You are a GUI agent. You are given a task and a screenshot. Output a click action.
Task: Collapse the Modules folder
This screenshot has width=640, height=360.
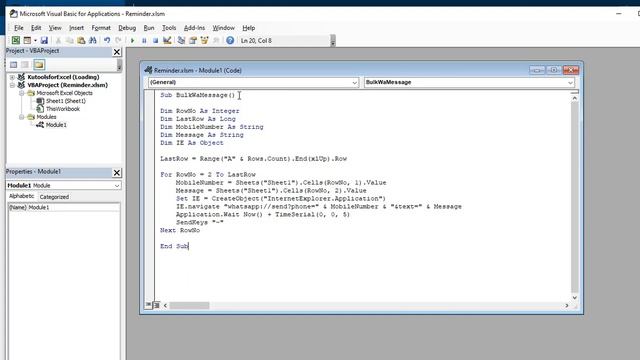point(21,117)
